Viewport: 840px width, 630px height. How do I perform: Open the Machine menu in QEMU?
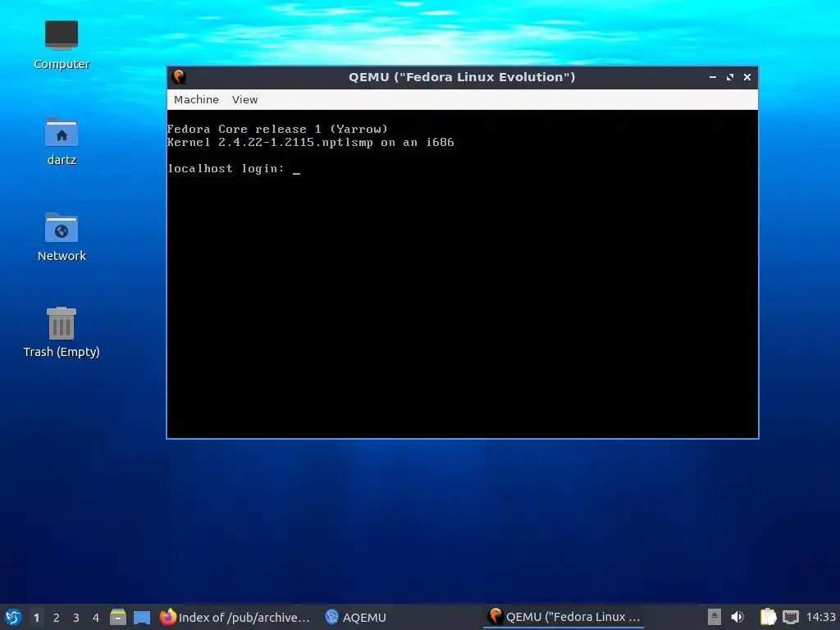coord(196,99)
